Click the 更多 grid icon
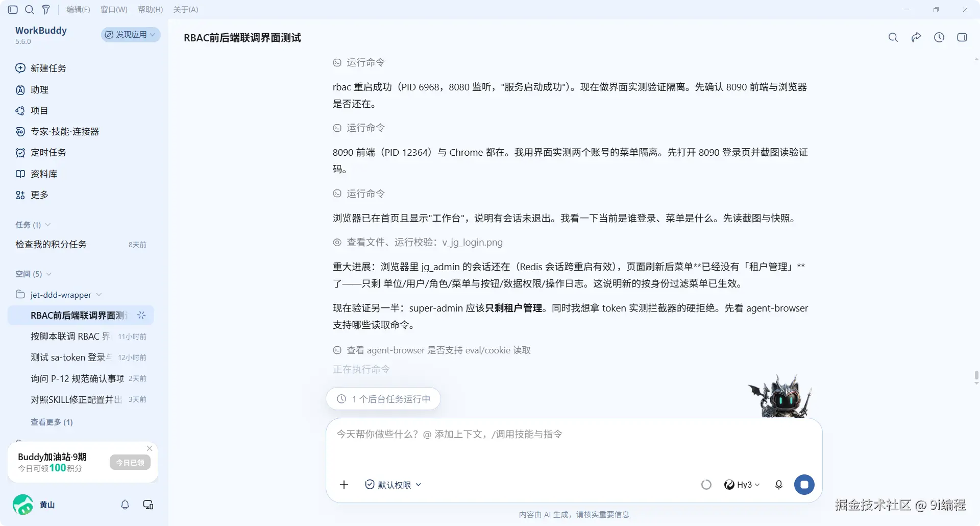 click(20, 195)
